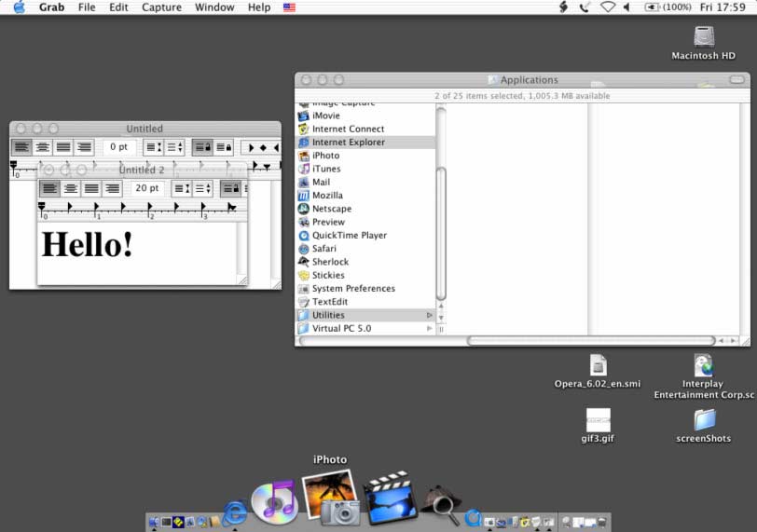The height and width of the screenshot is (532, 757).
Task: Open the Capture menu
Action: tap(161, 7)
